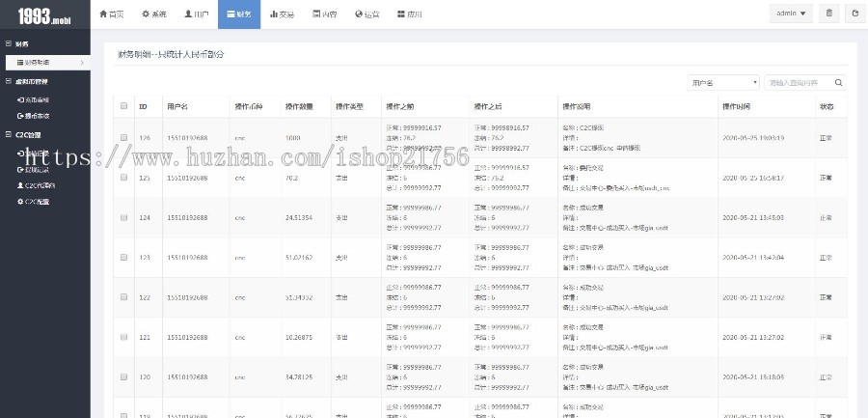Image resolution: width=868 pixels, height=418 pixels.
Task: Click timestamp 2020-05-21 13:42:04
Action: [753, 258]
